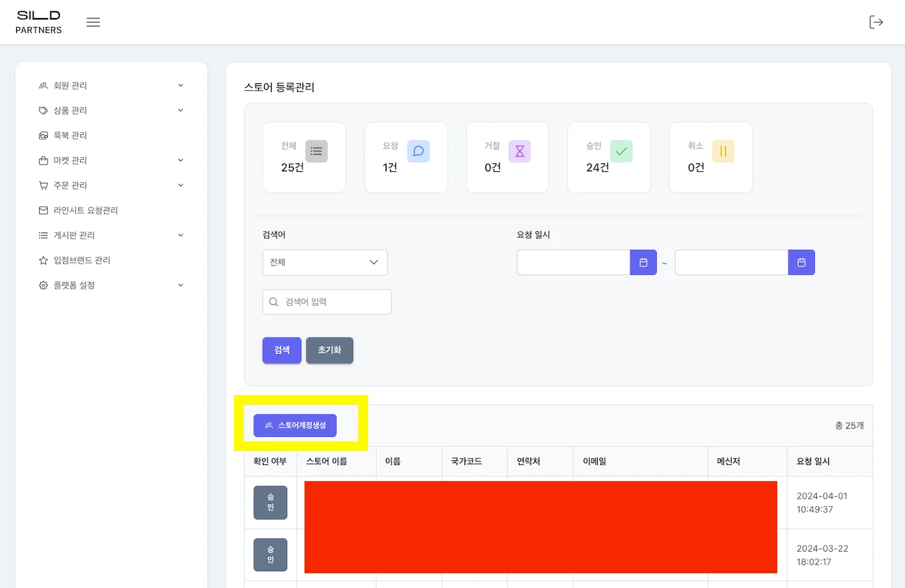This screenshot has width=905, height=588.
Task: Open the 검색어 전체 dropdown
Action: [x=325, y=262]
